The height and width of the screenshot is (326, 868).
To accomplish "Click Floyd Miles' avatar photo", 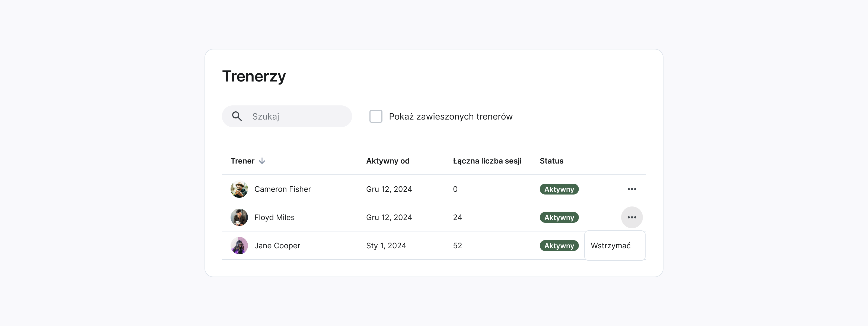I will tap(239, 217).
